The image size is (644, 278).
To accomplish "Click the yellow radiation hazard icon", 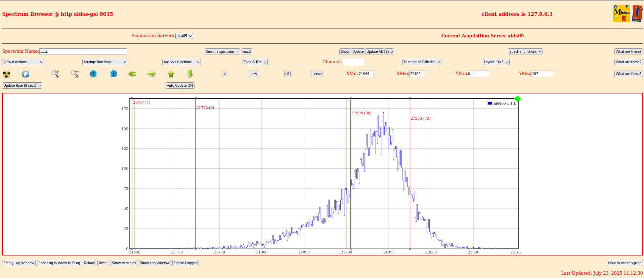I will point(6,74).
